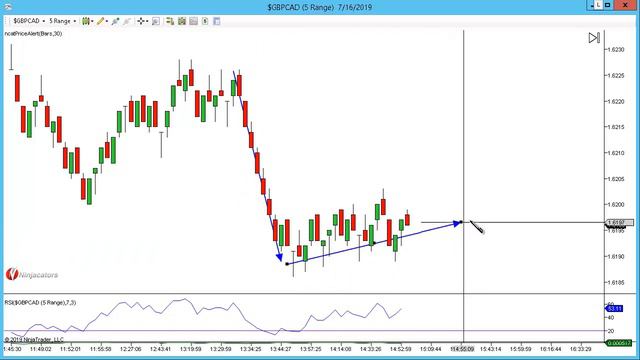The image size is (640, 360).
Task: Open the chart style bars icon
Action: click(x=85, y=21)
